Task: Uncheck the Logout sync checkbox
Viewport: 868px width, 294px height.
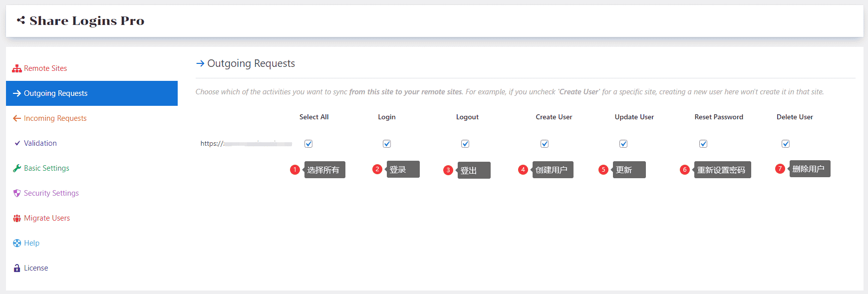Action: [465, 144]
